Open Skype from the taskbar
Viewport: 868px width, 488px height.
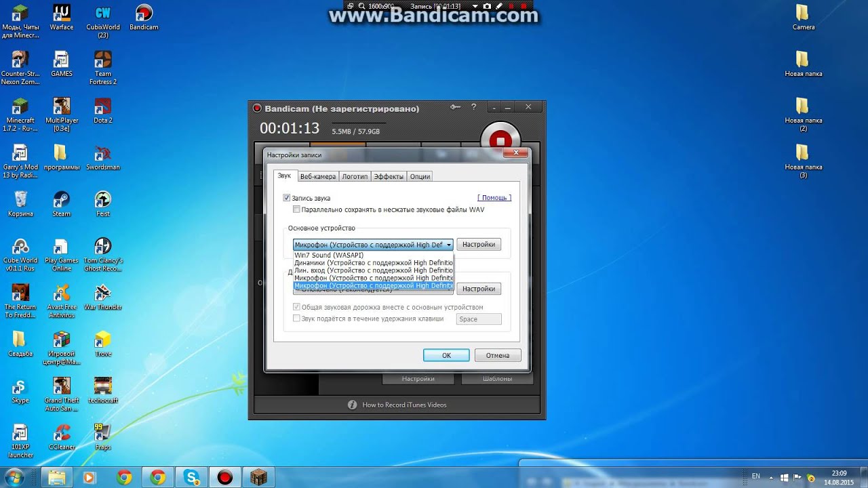(191, 477)
